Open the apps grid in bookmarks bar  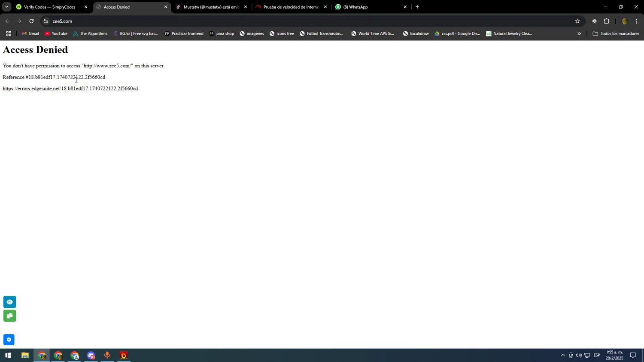[x=9, y=33]
